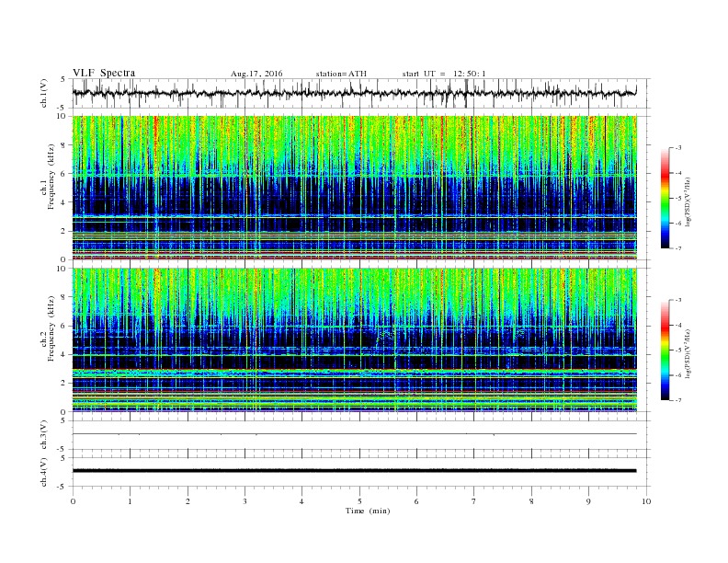Click time axis tick label '1'
This screenshot has width=728, height=563.
pyautogui.click(x=130, y=501)
